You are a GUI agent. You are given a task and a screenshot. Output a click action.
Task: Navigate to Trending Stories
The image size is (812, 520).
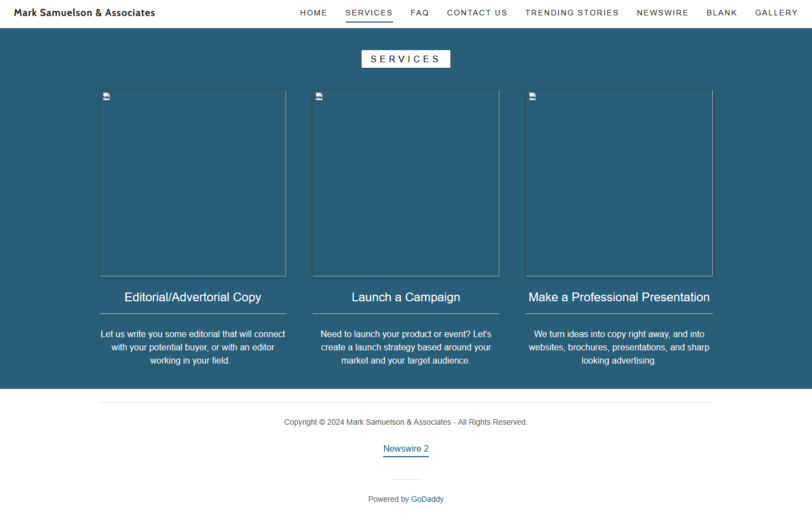point(572,13)
